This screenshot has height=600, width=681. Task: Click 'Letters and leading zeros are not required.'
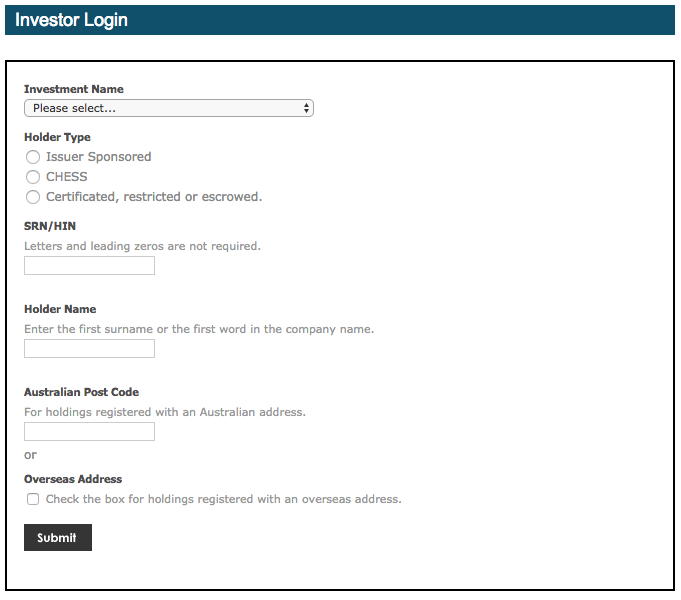coord(142,246)
